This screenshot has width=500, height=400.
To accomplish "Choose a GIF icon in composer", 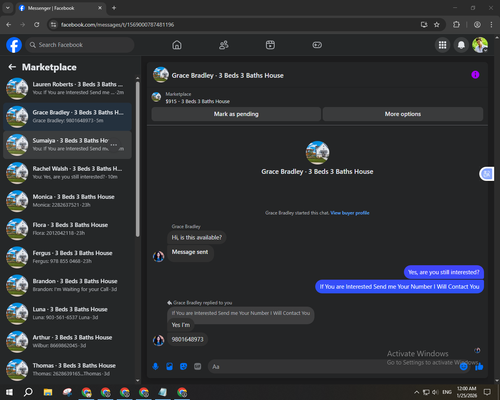I will [198, 367].
